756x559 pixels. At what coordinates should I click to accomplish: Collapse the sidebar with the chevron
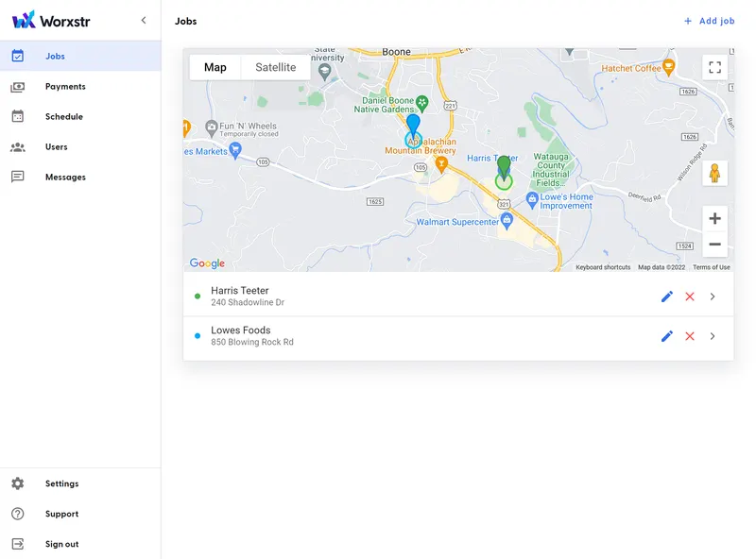click(144, 20)
